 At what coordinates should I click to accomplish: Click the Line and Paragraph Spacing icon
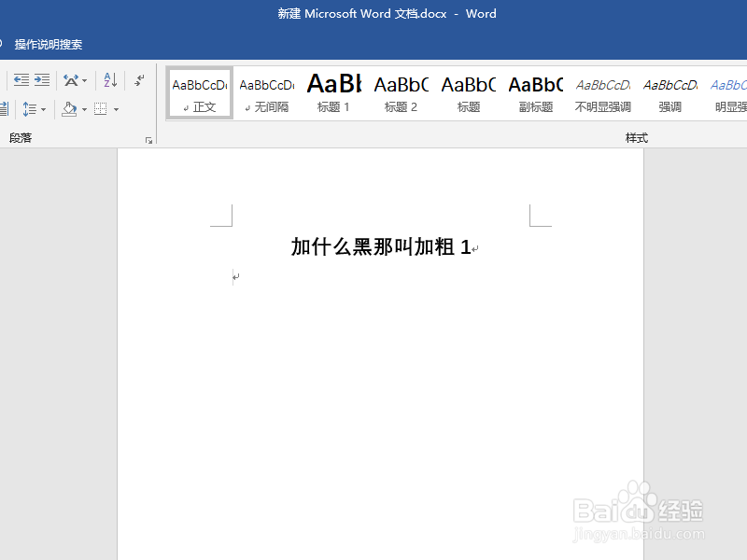tap(33, 108)
